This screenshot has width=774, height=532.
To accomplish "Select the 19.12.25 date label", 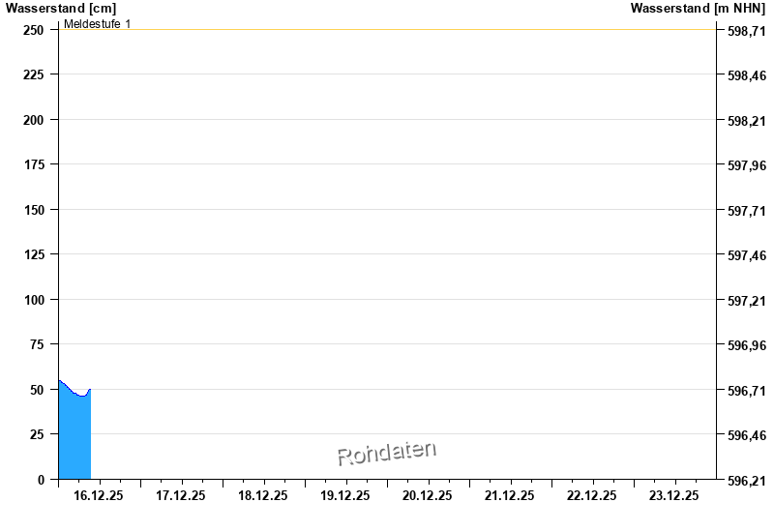I will click(345, 495).
